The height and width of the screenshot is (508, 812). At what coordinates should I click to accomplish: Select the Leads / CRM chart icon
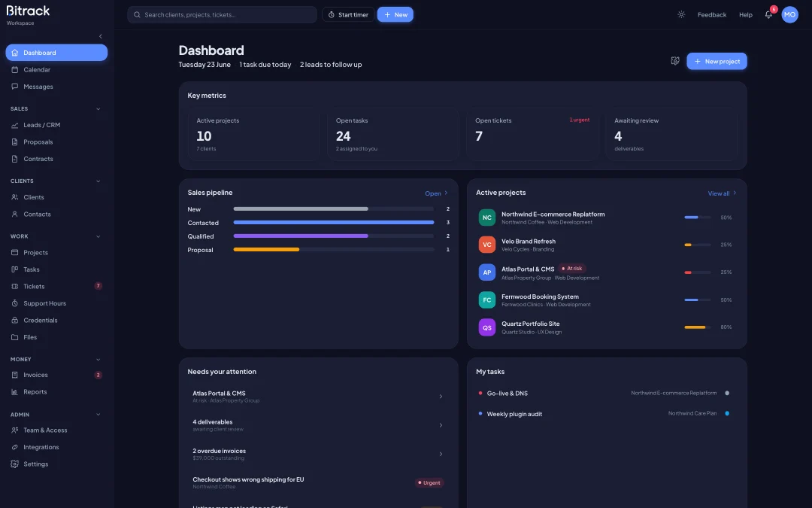click(x=14, y=125)
